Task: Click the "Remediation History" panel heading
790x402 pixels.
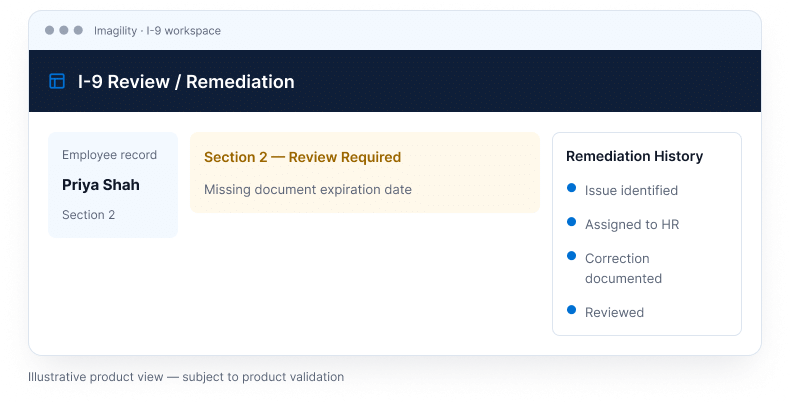Action: click(x=634, y=156)
